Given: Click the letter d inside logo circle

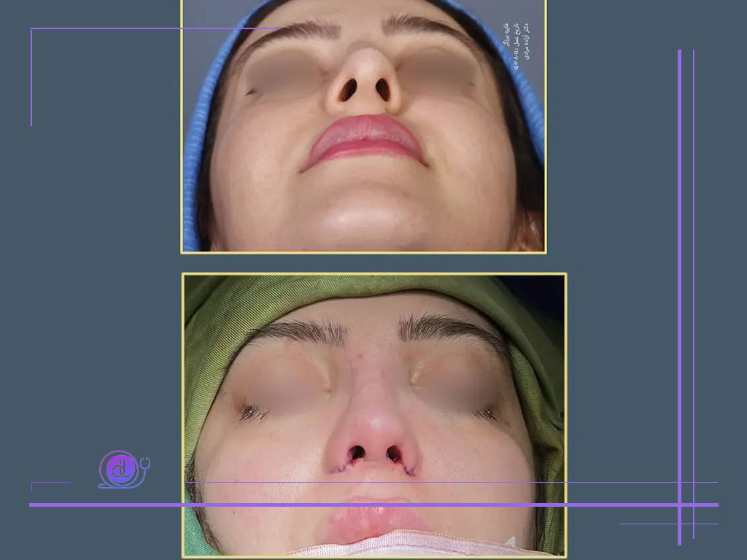Looking at the screenshot, I should coord(122,469).
